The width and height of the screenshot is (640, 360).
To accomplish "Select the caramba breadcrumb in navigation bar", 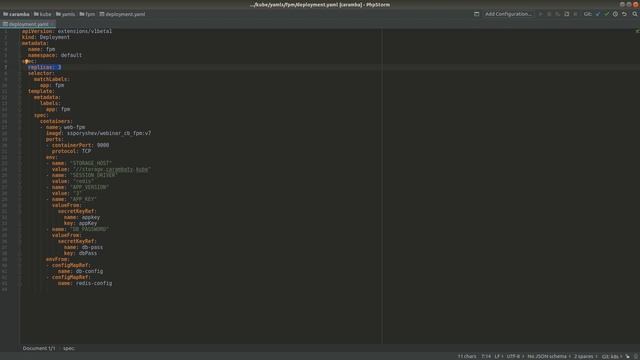I will [x=16, y=14].
